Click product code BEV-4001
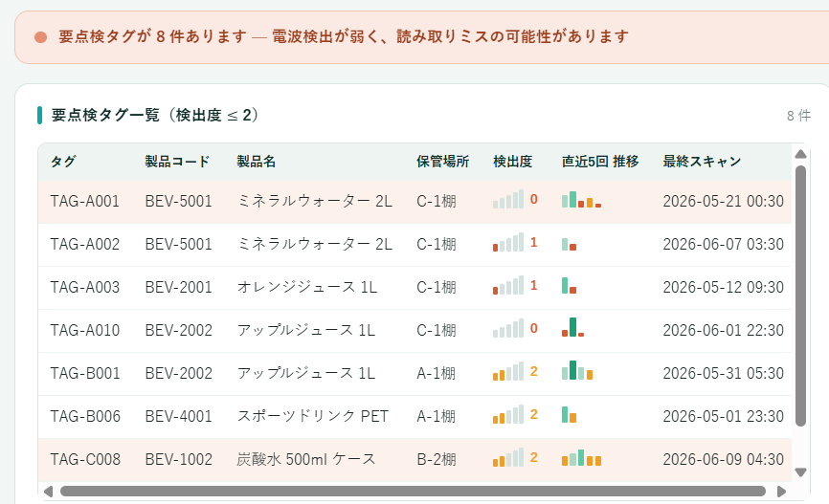 pos(178,416)
